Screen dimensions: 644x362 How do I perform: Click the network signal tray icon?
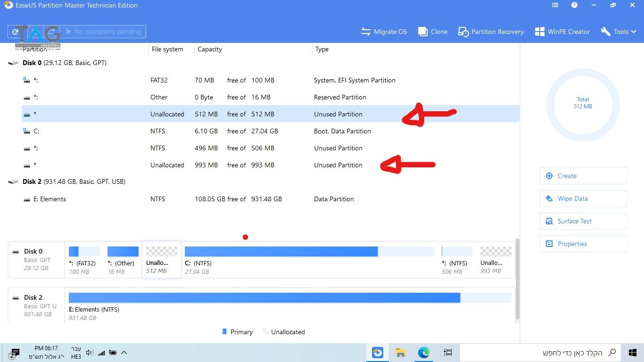pyautogui.click(x=101, y=353)
